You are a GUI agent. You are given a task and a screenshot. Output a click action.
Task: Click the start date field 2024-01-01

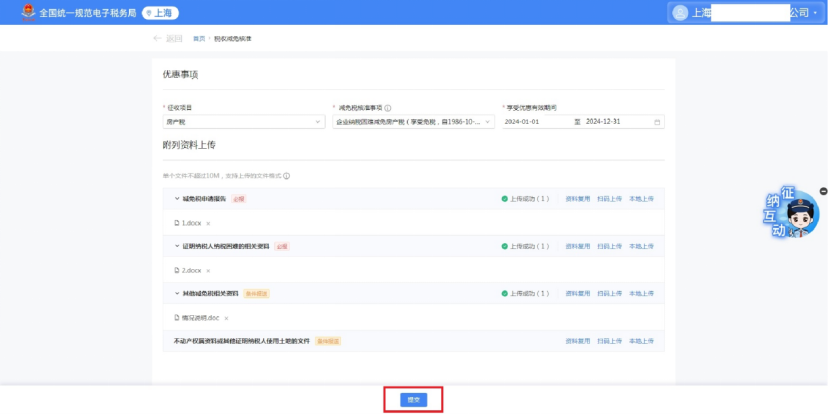point(535,122)
